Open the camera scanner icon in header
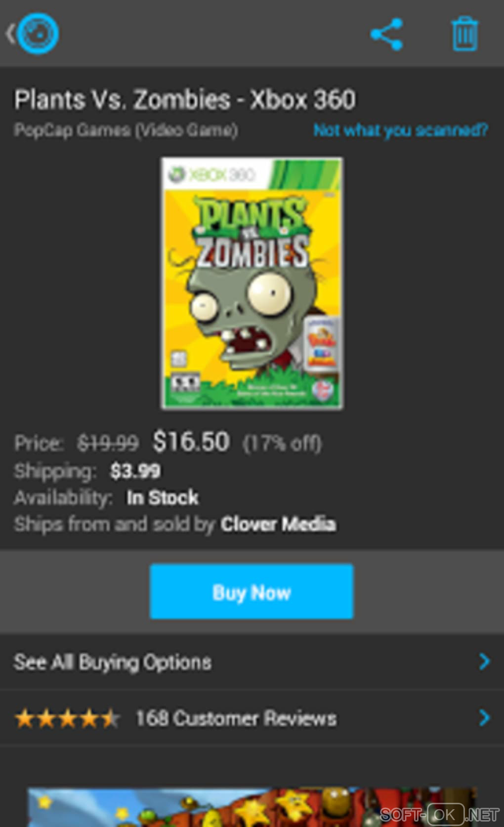The height and width of the screenshot is (827, 504). tap(39, 34)
